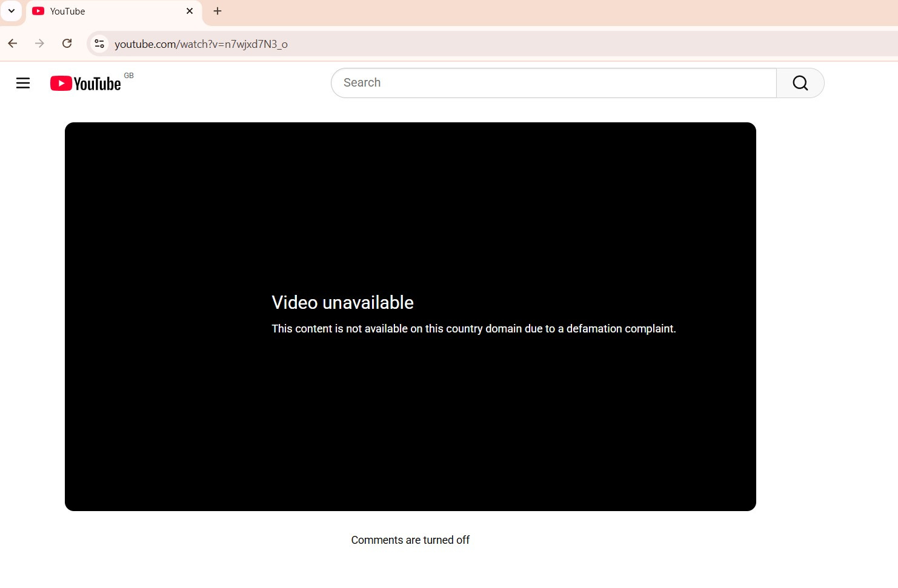Viewport: 898px width, 588px height.
Task: Click the 'Video unavailable' heading
Action: 343,303
